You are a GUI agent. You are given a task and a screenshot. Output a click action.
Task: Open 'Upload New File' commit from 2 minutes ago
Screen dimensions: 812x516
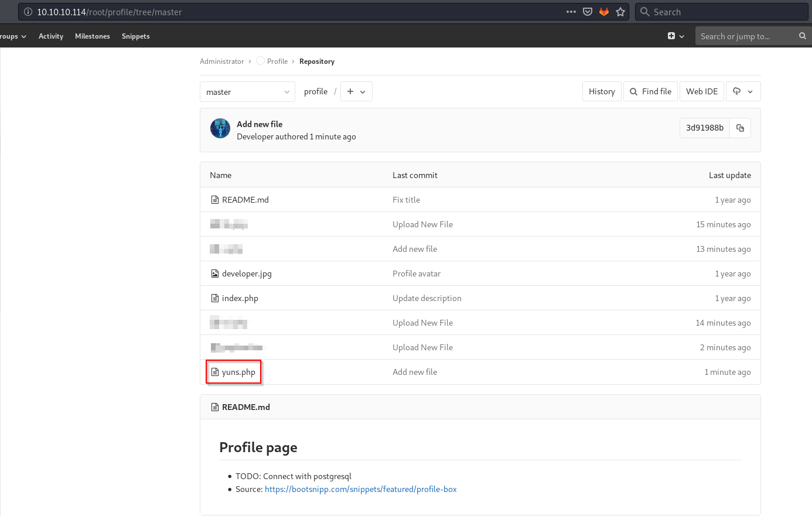tap(422, 347)
